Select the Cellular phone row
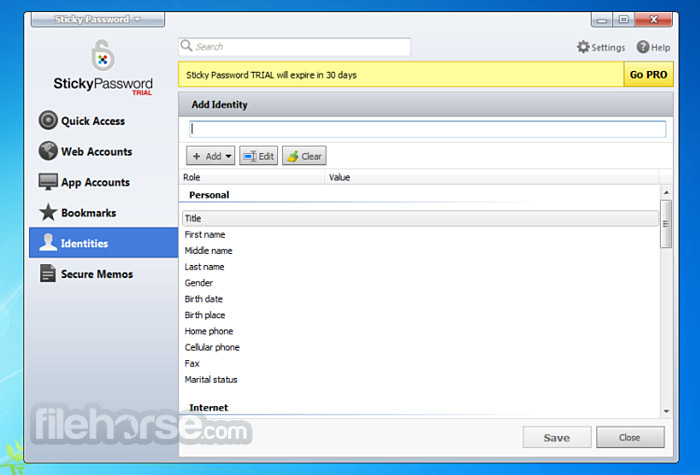This screenshot has height=475, width=700. [420, 347]
